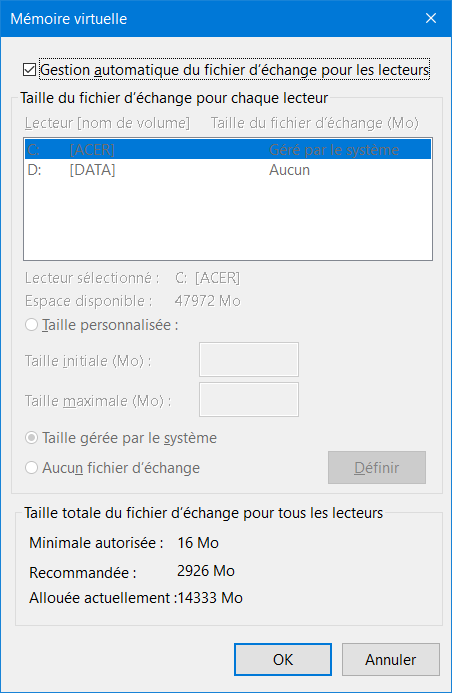Close the Mémoire virtuelle dialog
The height and width of the screenshot is (693, 452).
pyautogui.click(x=430, y=18)
